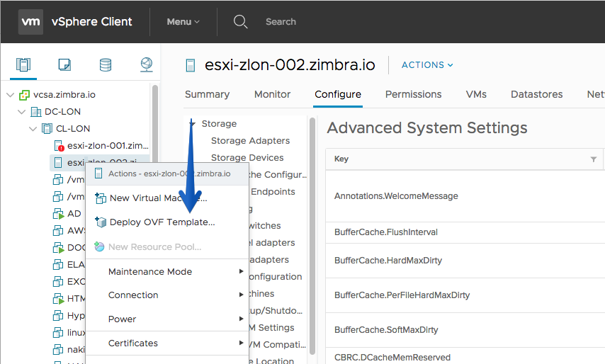Collapse the CL-LON cluster node

coord(33,129)
